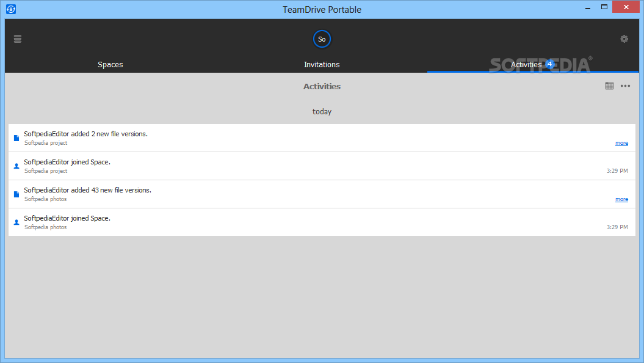Image resolution: width=644 pixels, height=363 pixels.
Task: Click 'Softpedia photos' under 43 new file versions
Action: click(x=45, y=199)
